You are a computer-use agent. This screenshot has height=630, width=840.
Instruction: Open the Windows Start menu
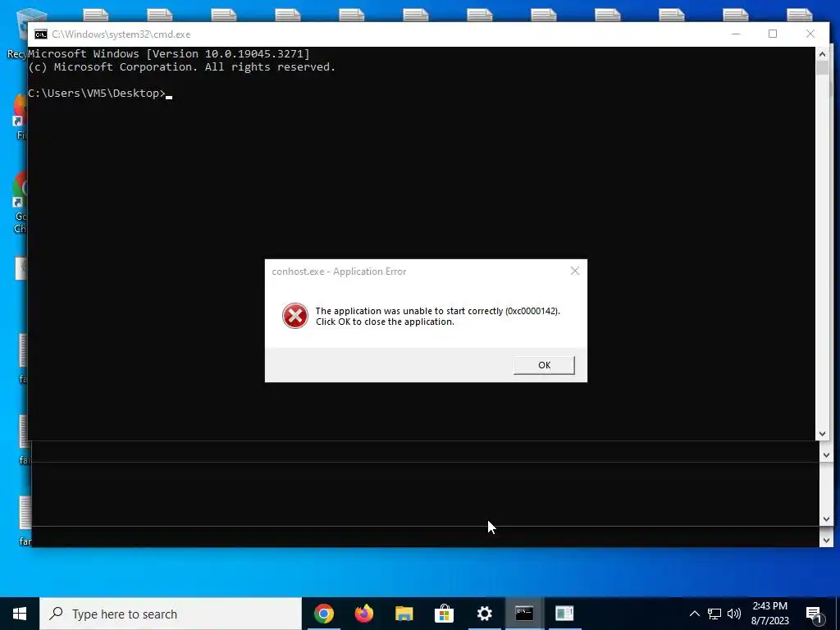click(x=20, y=614)
